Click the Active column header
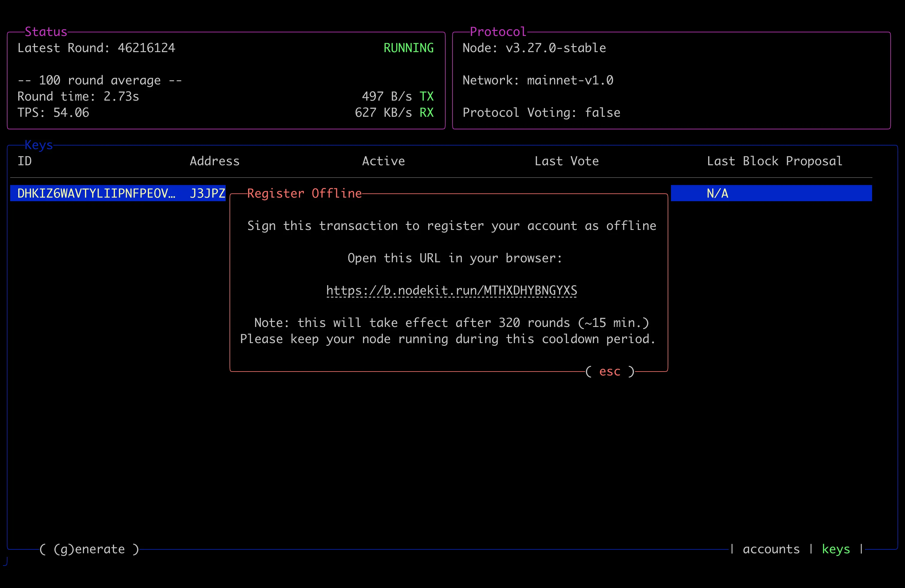905x588 pixels. (383, 161)
